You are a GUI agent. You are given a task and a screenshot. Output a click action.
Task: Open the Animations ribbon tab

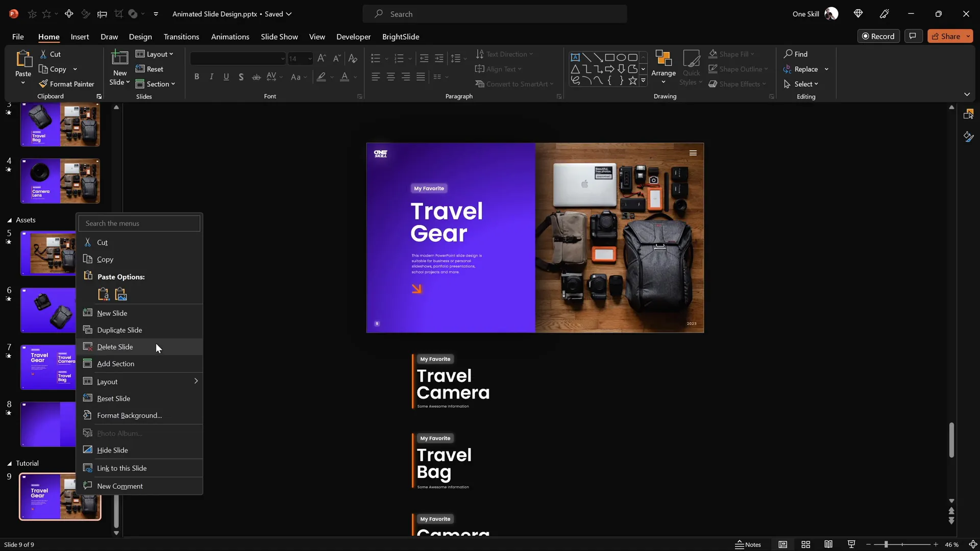[x=230, y=37]
